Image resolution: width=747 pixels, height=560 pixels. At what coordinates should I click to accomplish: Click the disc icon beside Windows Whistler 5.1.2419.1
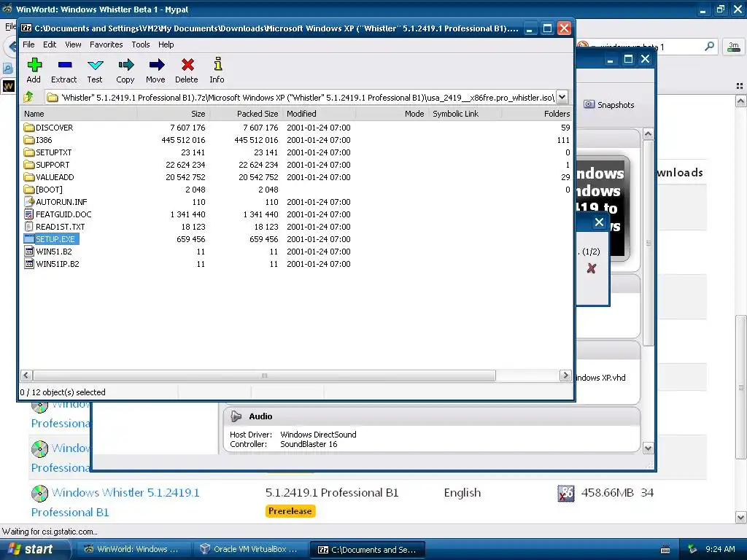(x=40, y=494)
